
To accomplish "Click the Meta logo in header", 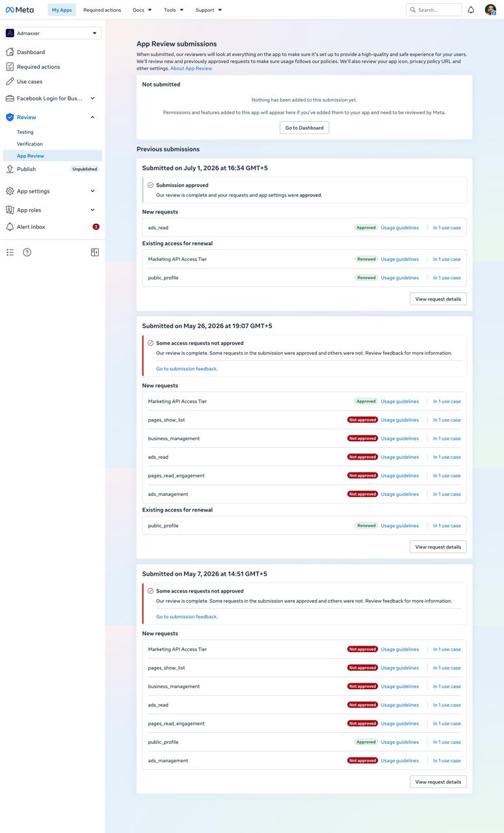I will point(20,10).
